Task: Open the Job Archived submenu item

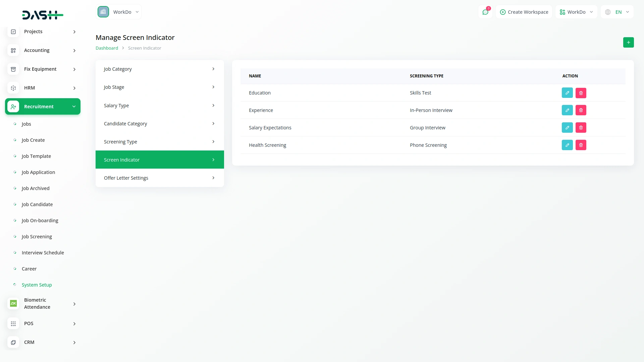Action: [36, 188]
